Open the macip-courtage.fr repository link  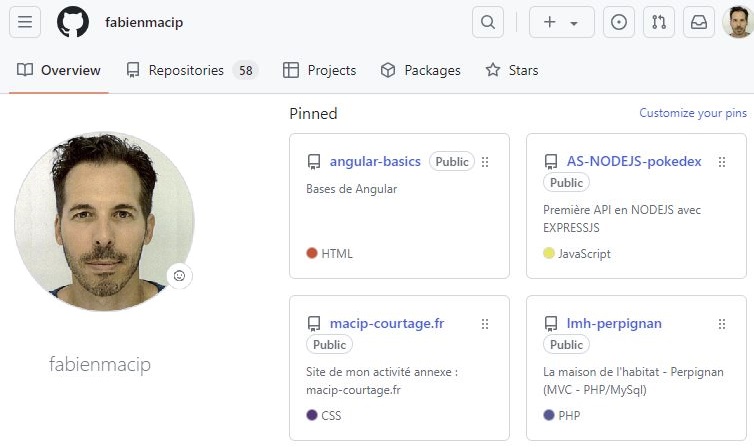[387, 323]
